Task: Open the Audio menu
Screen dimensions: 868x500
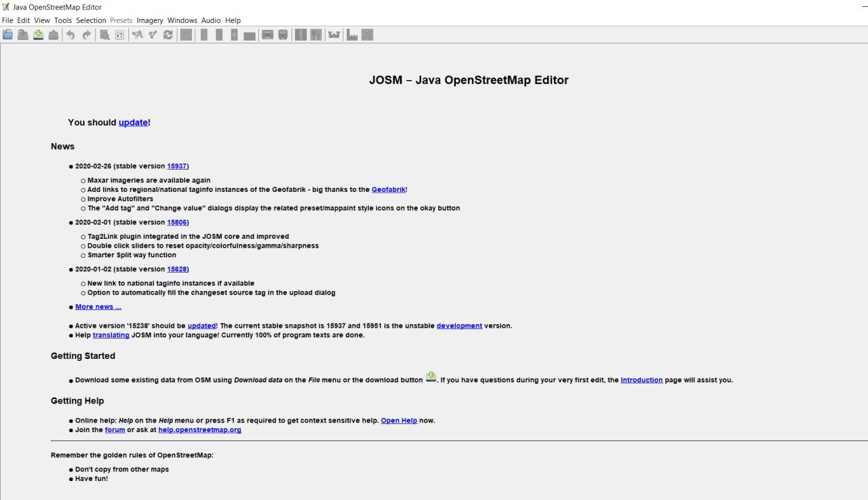Action: 212,20
